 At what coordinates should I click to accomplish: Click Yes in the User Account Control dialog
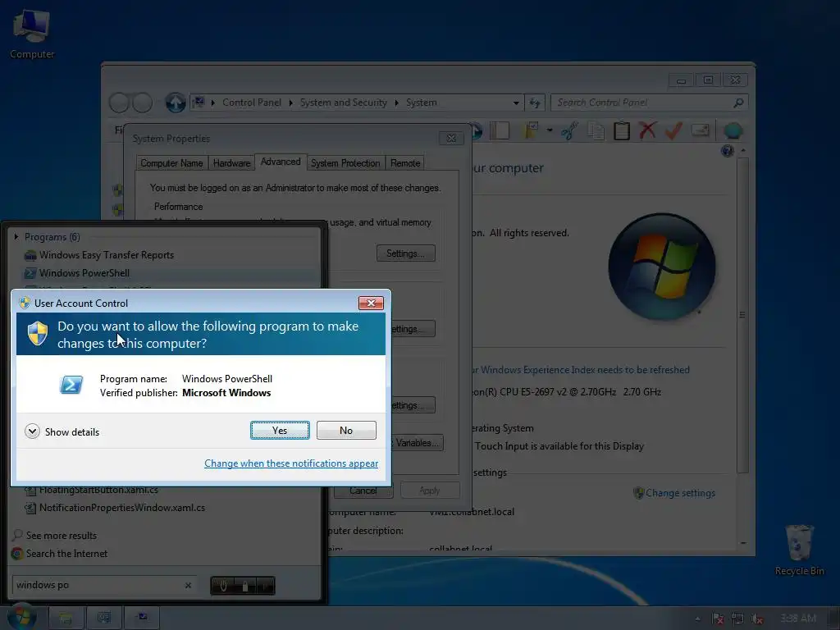[x=280, y=430]
